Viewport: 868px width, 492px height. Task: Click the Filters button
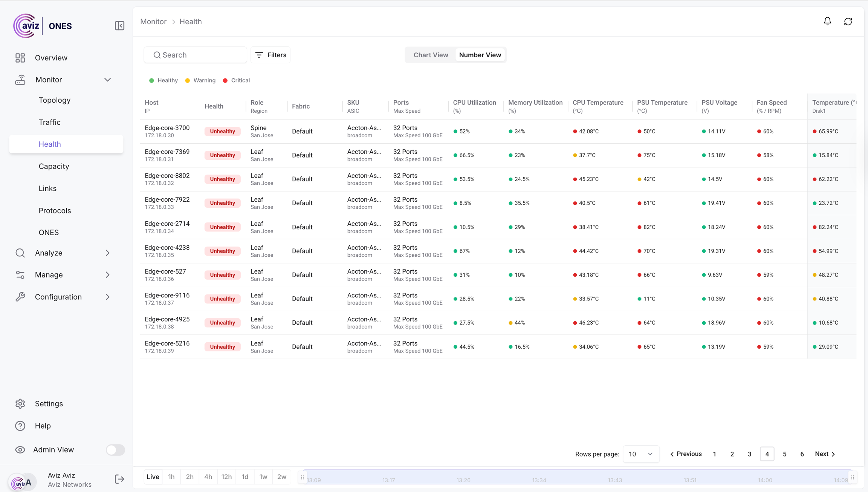(270, 55)
